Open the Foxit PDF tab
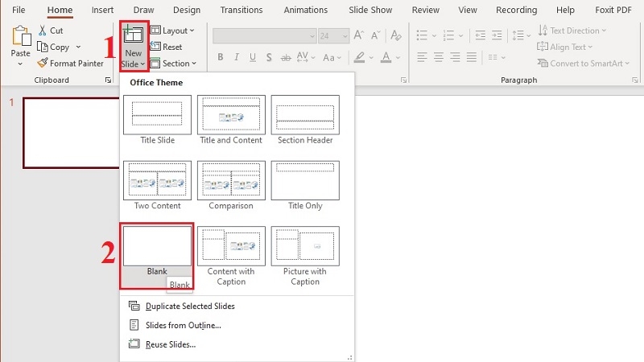644x362 pixels. 613,10
